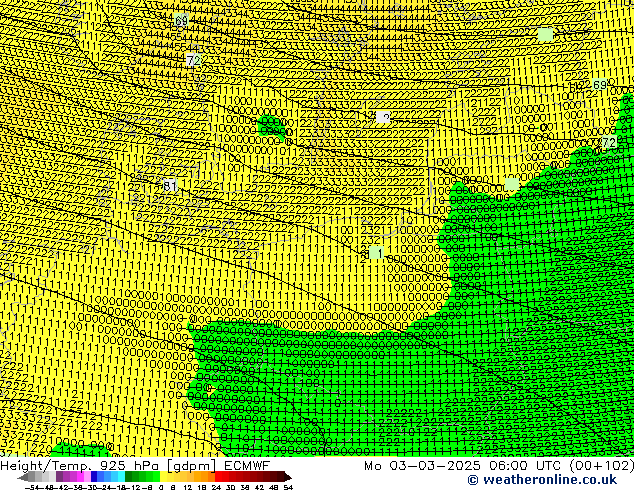
Task: Click the boxed 1 temperature label
Action: tap(376, 253)
